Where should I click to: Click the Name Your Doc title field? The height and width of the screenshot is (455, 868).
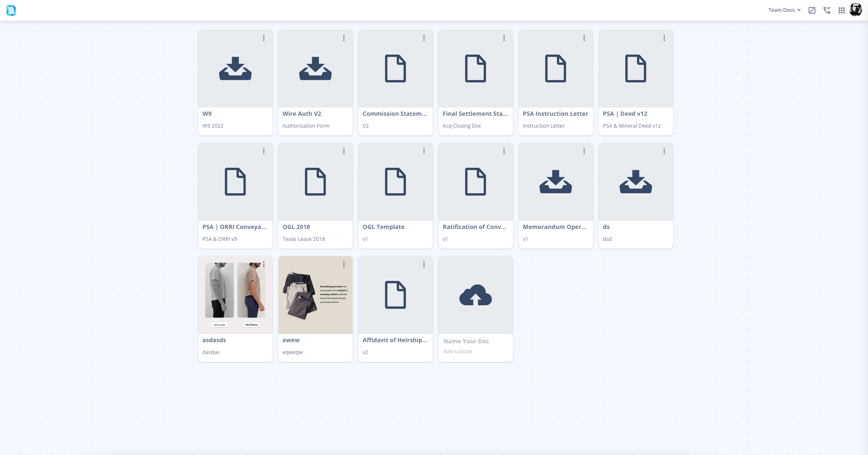[466, 341]
